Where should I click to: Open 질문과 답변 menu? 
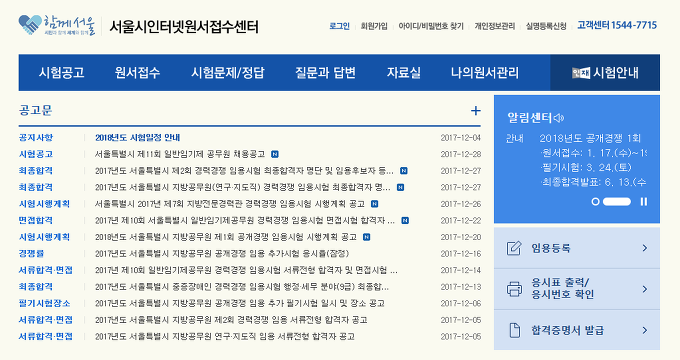click(x=325, y=72)
